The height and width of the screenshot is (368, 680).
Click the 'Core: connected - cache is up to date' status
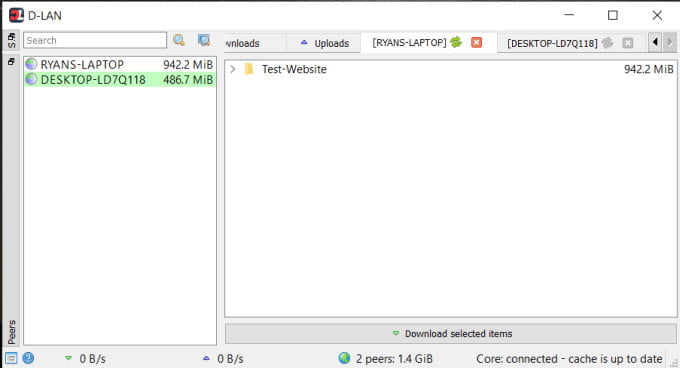[569, 359]
